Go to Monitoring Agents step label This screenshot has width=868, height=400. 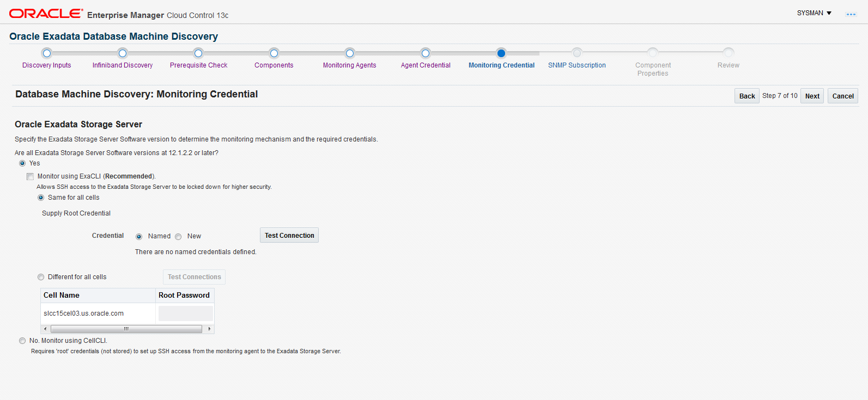(350, 65)
